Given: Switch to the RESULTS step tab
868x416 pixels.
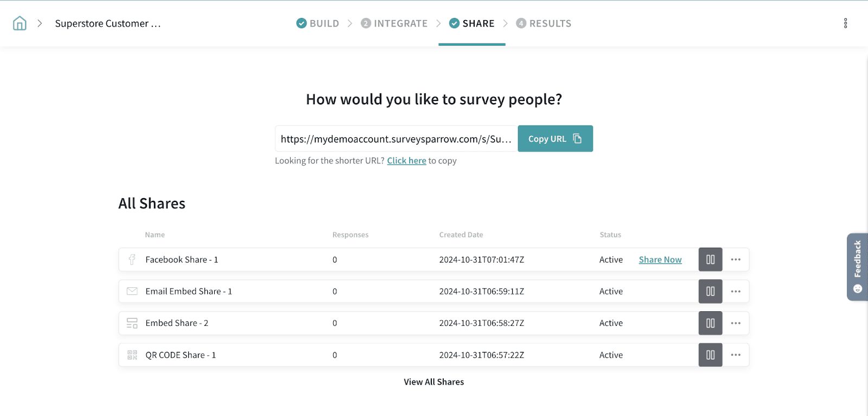Looking at the screenshot, I should (x=544, y=23).
